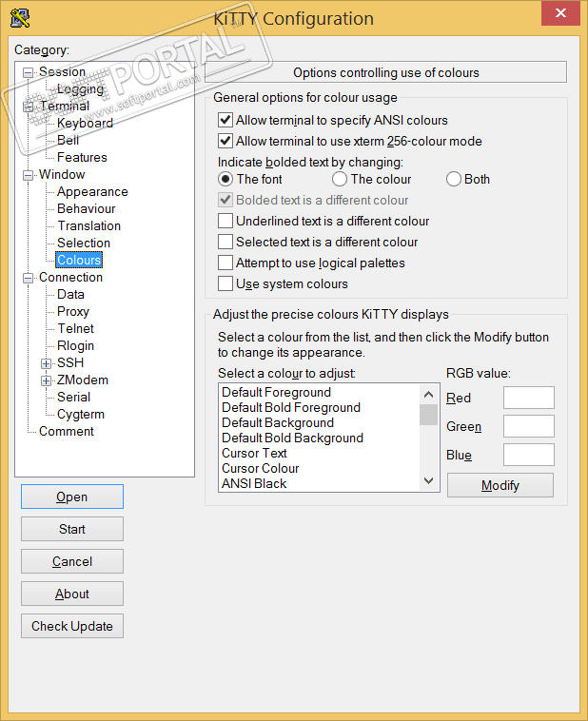Select the Terminal category
588x721 pixels.
coord(64,106)
